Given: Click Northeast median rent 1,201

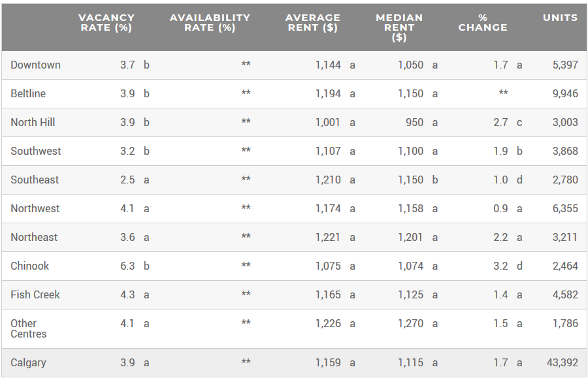Looking at the screenshot, I should click(410, 237).
